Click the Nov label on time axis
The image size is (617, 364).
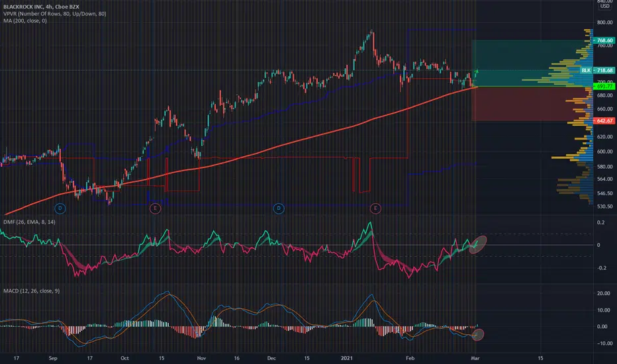[201, 358]
